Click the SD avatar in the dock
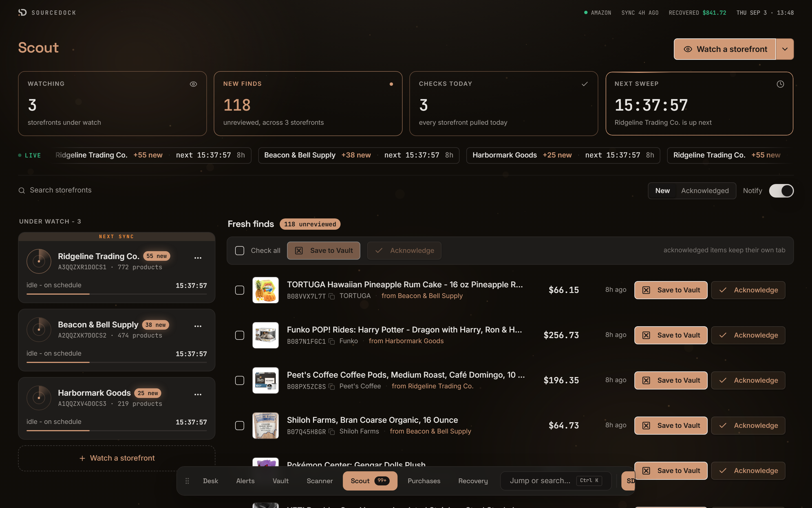 click(628, 481)
